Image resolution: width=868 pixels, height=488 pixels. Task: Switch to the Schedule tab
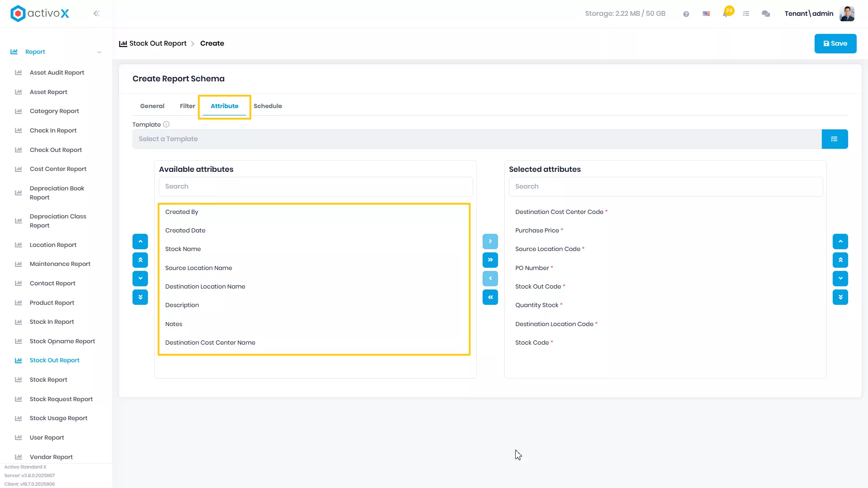pos(268,106)
